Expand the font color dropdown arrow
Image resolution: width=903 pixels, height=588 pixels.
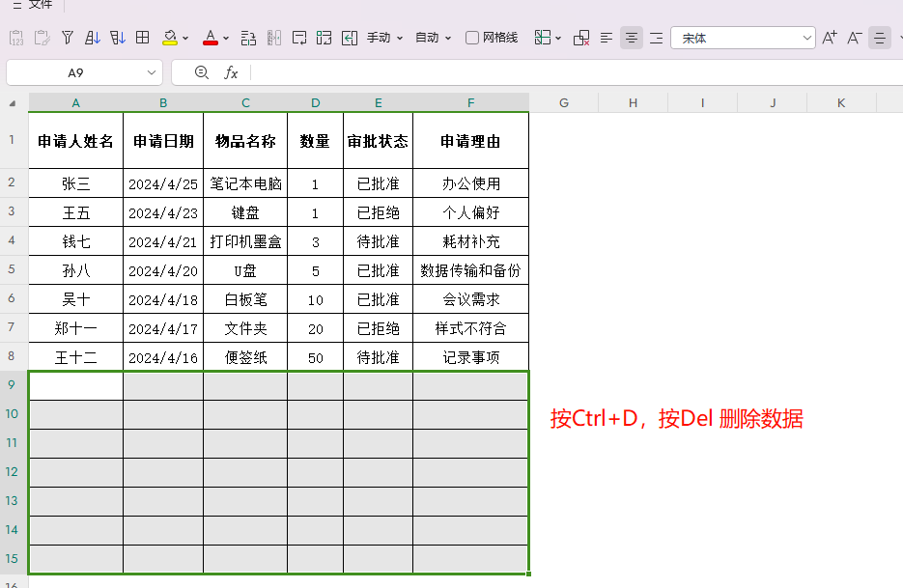coord(226,38)
